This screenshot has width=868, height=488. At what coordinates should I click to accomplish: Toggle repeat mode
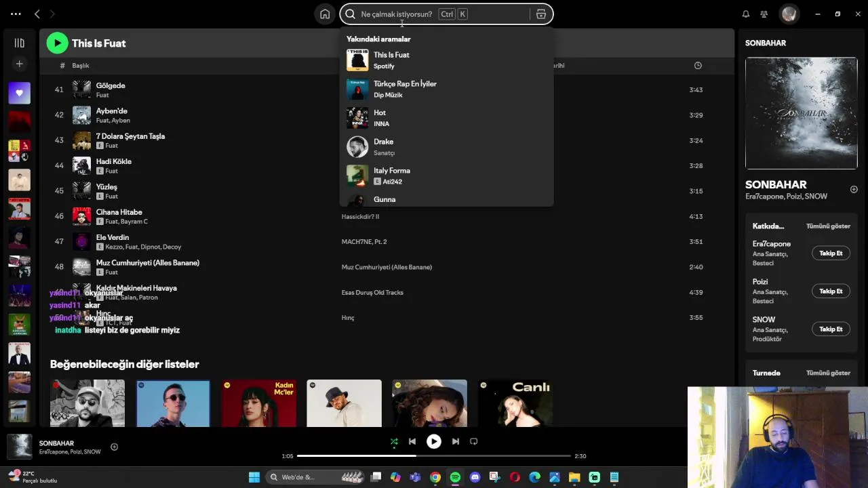coord(473,441)
